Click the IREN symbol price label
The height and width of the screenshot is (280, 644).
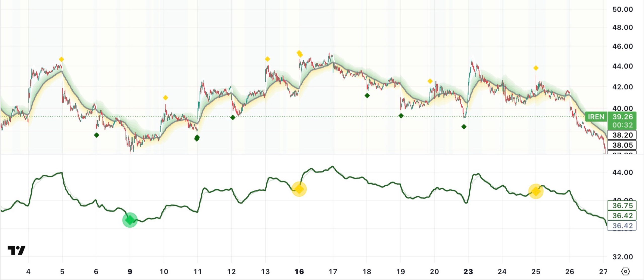[x=596, y=117]
